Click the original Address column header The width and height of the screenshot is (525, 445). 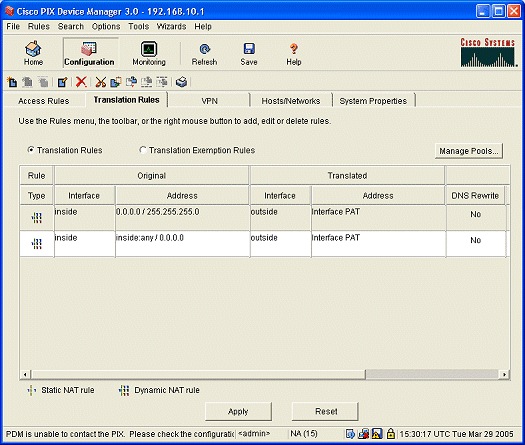click(182, 196)
